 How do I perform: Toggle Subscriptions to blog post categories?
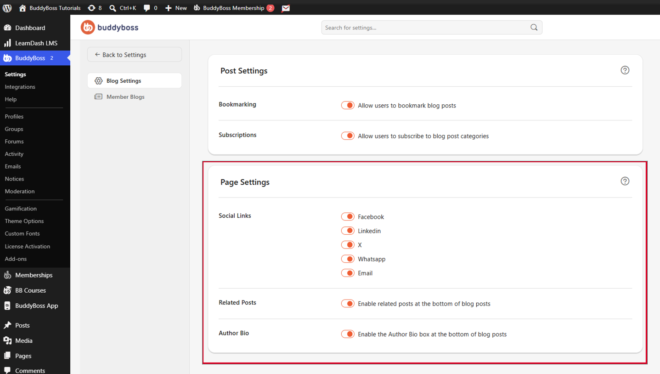[x=348, y=136]
